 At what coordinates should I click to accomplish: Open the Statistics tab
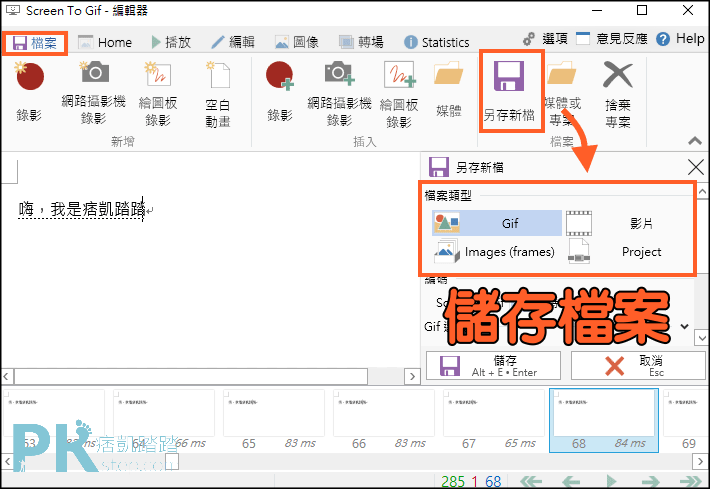click(x=437, y=43)
